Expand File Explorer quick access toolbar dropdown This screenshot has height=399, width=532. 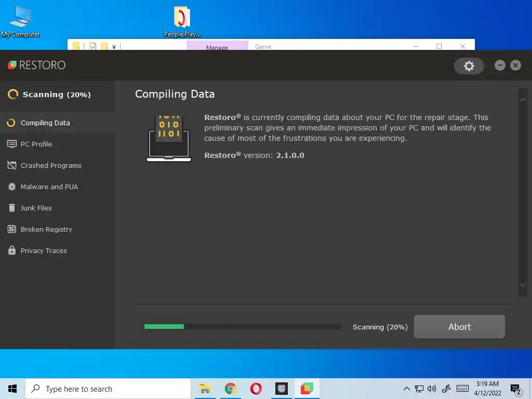pyautogui.click(x=114, y=47)
